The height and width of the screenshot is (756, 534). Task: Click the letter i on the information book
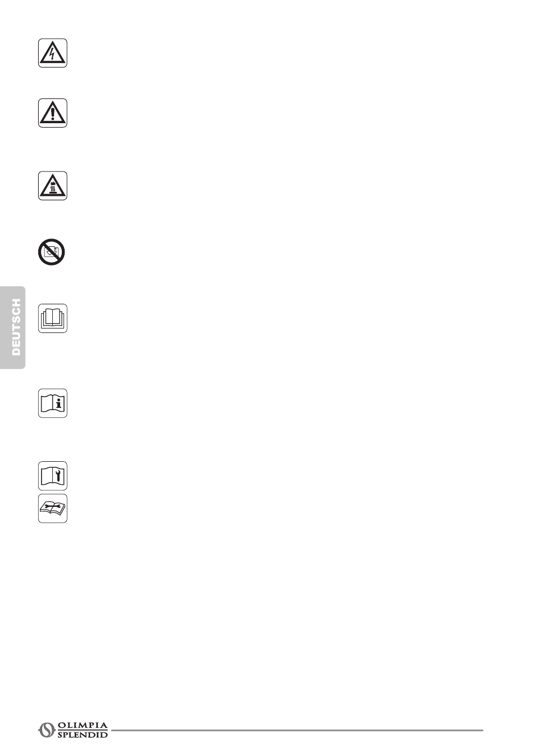60,403
